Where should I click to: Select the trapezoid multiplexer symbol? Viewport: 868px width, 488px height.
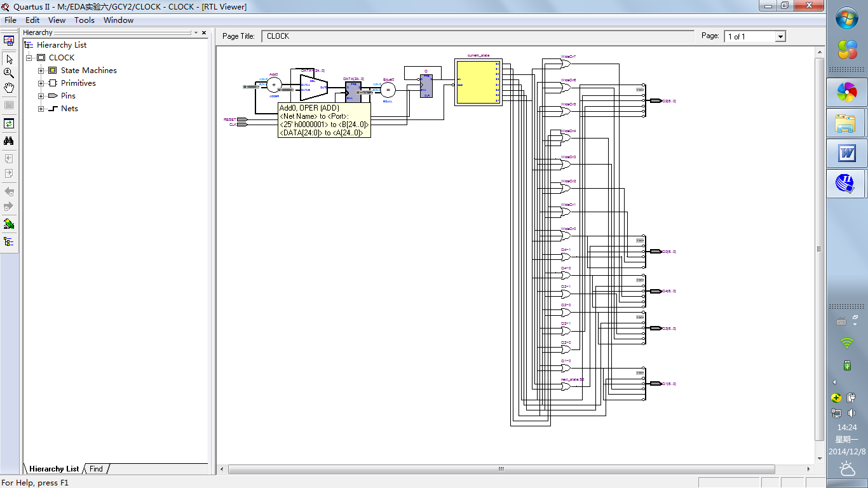click(314, 87)
